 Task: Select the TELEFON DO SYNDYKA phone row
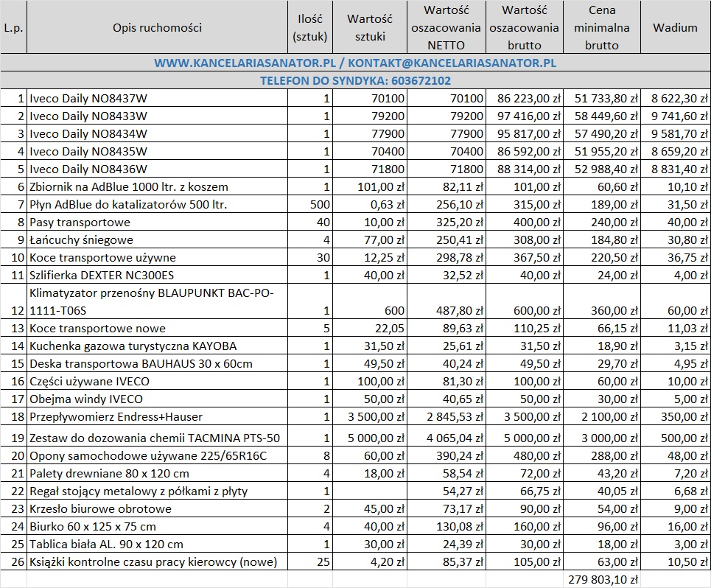[x=355, y=80]
